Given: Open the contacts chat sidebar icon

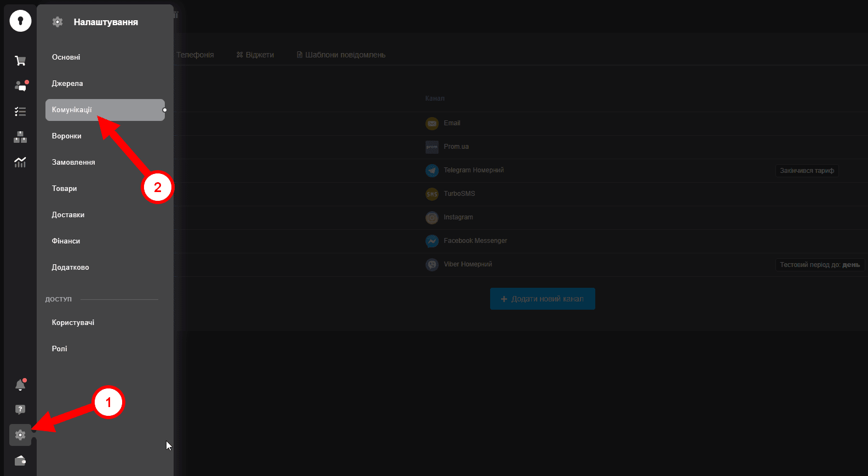Looking at the screenshot, I should click(x=21, y=86).
